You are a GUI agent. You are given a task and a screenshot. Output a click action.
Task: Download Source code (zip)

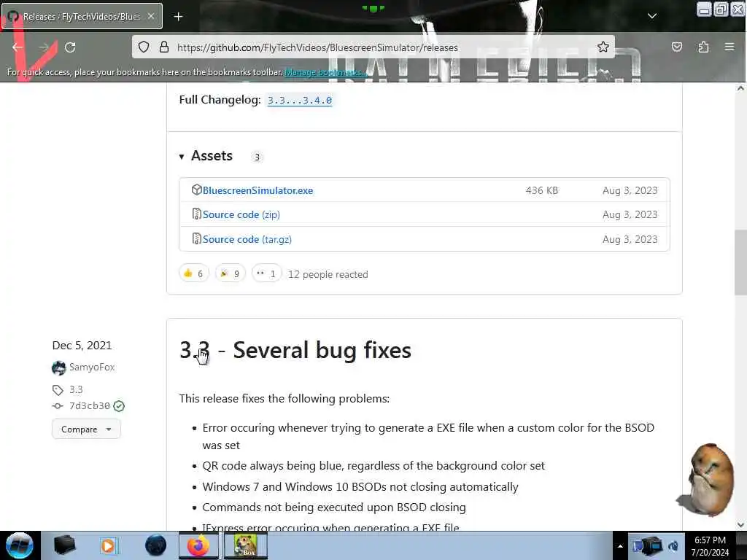(241, 215)
